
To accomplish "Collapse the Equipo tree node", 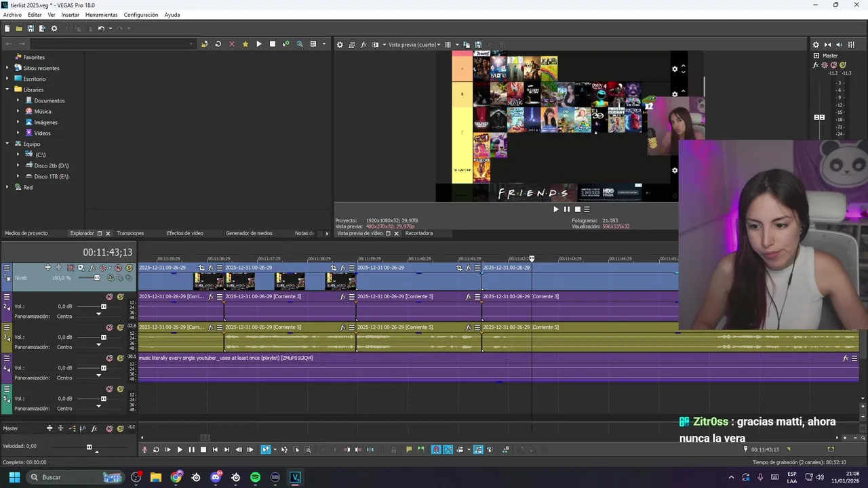I will [x=7, y=144].
